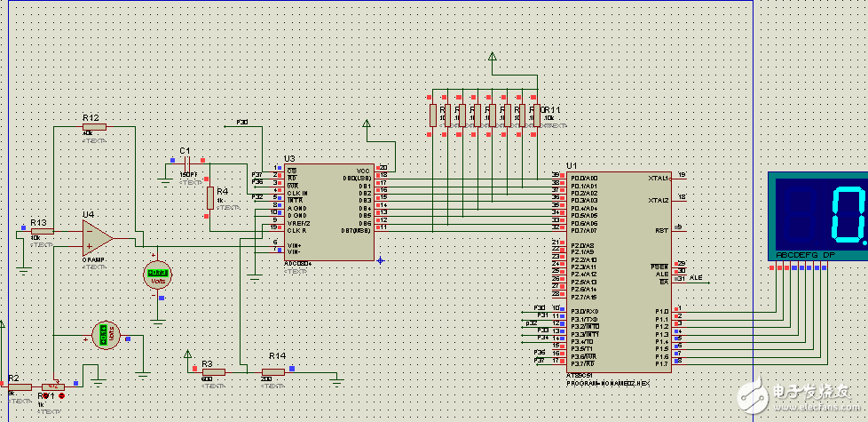Select the R13 input resistor
Viewport: 868px width, 422px height.
click(x=42, y=231)
